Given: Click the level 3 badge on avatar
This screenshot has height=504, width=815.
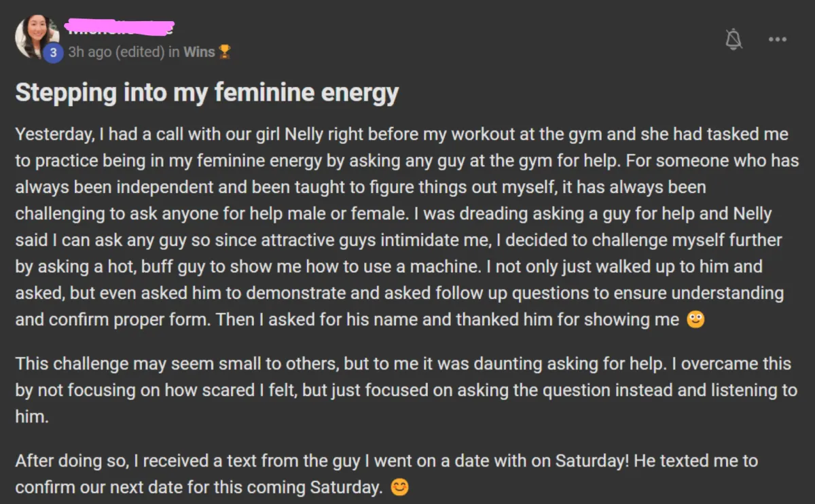Looking at the screenshot, I should click(x=53, y=52).
